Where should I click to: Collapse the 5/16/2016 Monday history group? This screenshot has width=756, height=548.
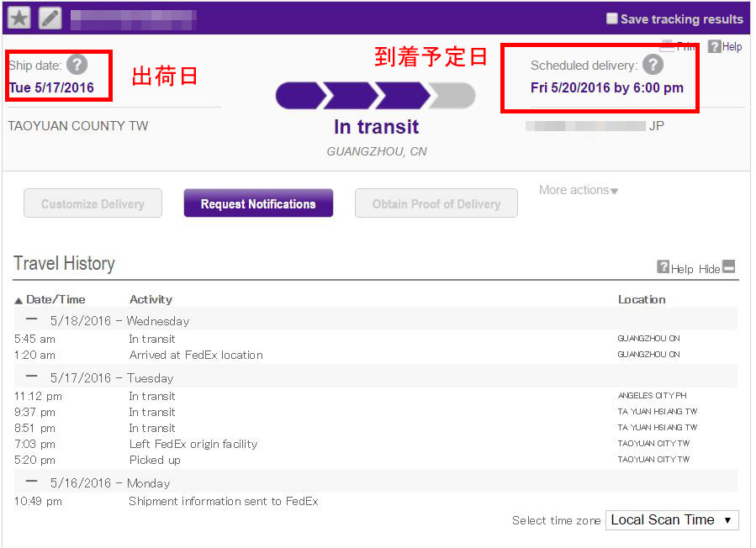(30, 482)
